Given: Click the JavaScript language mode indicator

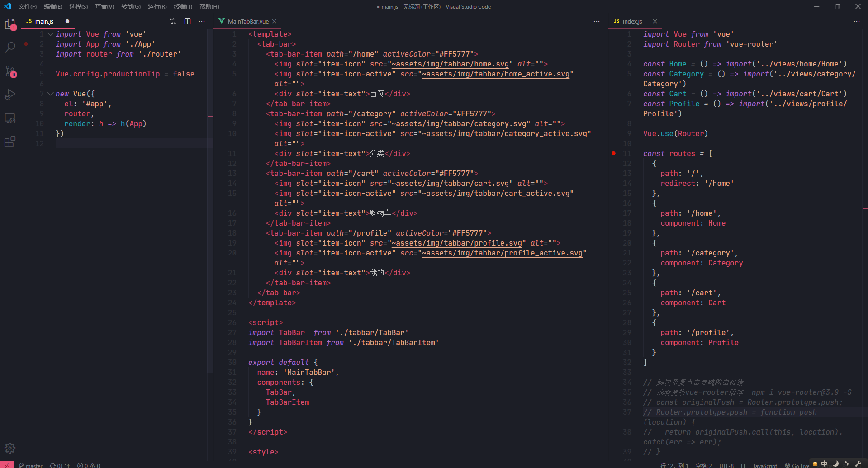Looking at the screenshot, I should click(x=765, y=465).
